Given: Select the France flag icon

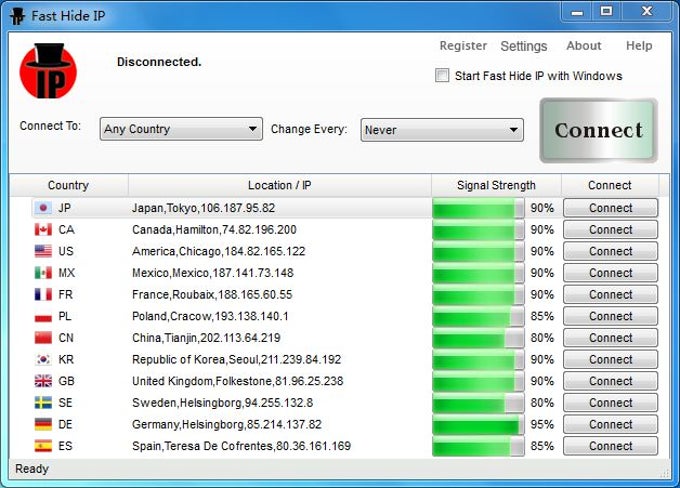Looking at the screenshot, I should [43, 295].
